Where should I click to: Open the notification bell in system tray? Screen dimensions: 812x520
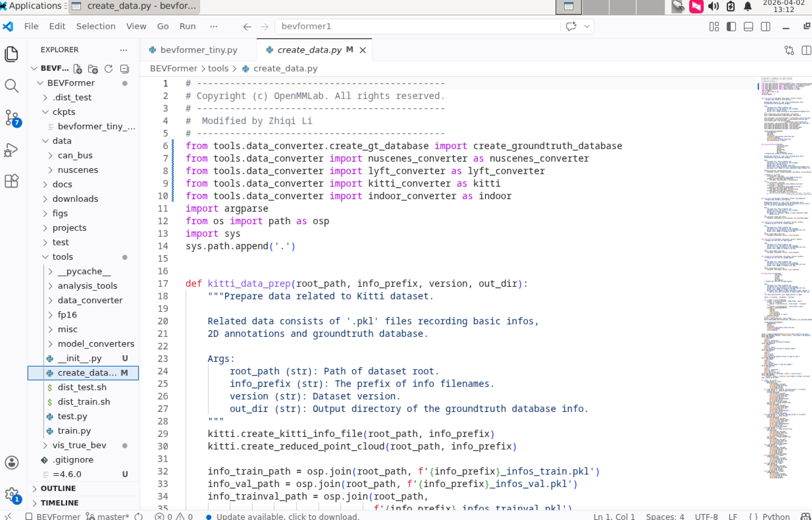click(748, 6)
